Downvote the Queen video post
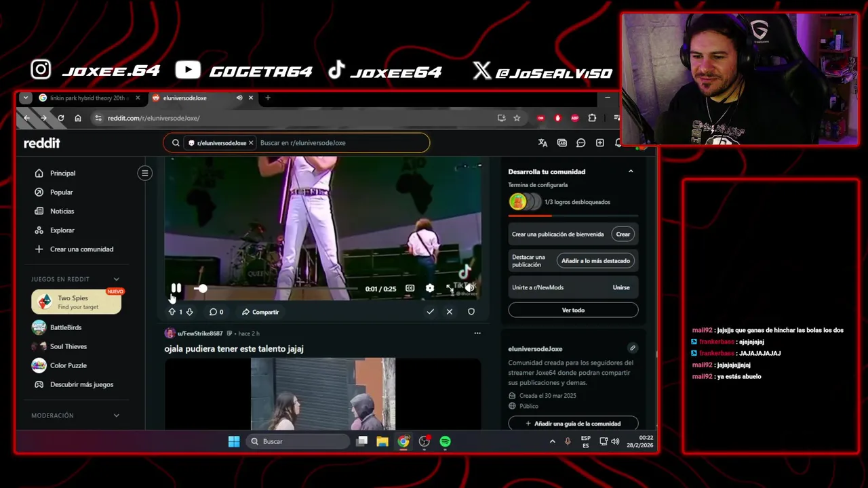 (189, 312)
